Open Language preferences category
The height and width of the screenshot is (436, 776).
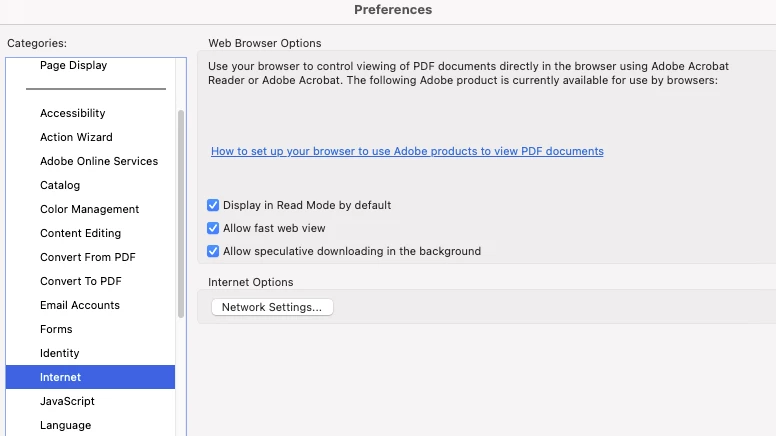click(65, 425)
